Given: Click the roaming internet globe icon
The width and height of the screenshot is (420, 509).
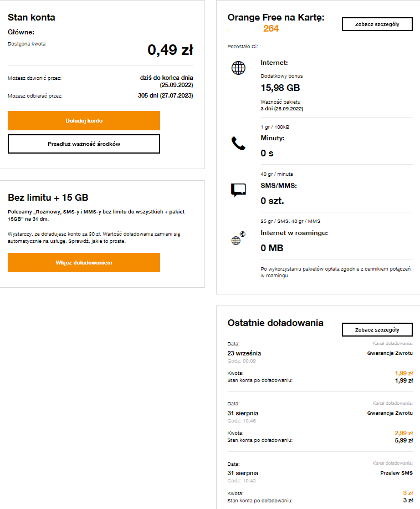Looking at the screenshot, I should 238,240.
